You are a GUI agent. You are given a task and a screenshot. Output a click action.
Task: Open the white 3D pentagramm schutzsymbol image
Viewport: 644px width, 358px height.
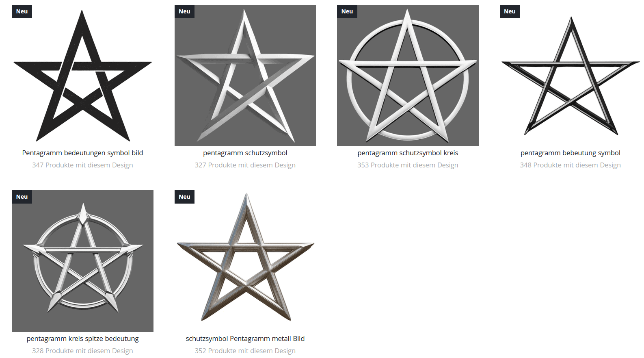tap(245, 76)
